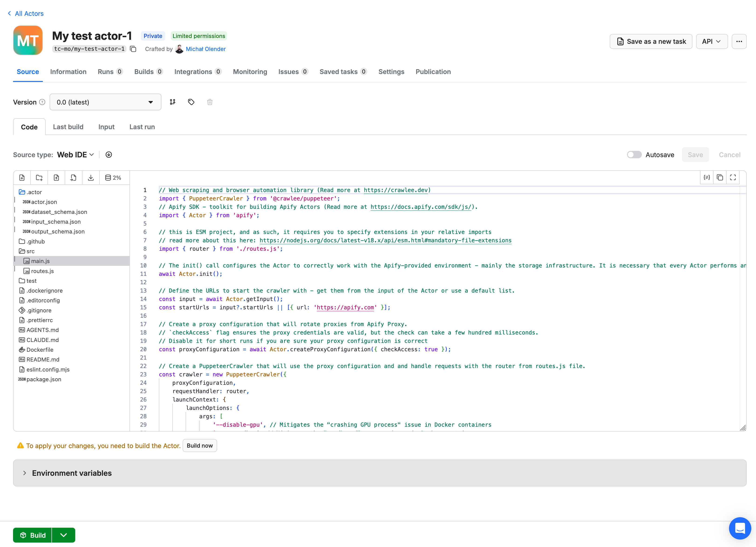
Task: Open the editor fullscreen view
Action: [x=733, y=178]
